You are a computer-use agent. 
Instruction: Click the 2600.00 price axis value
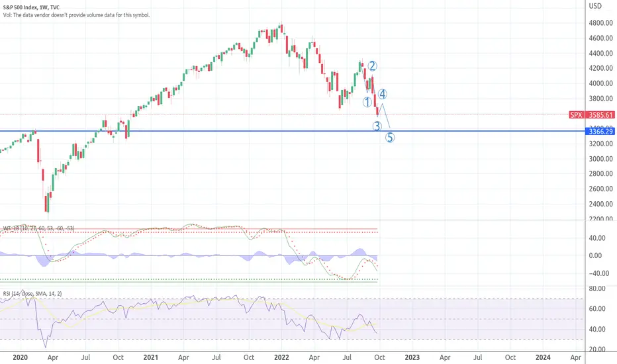(600, 189)
